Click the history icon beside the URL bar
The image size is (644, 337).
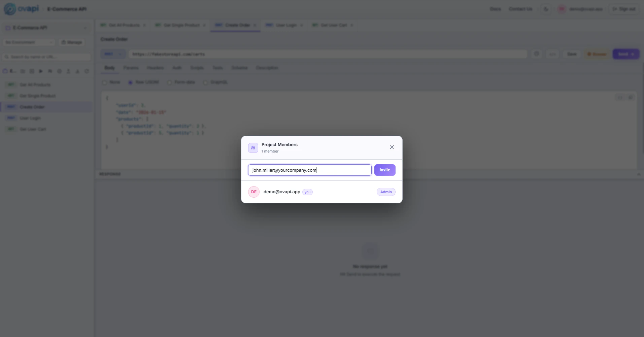(537, 54)
